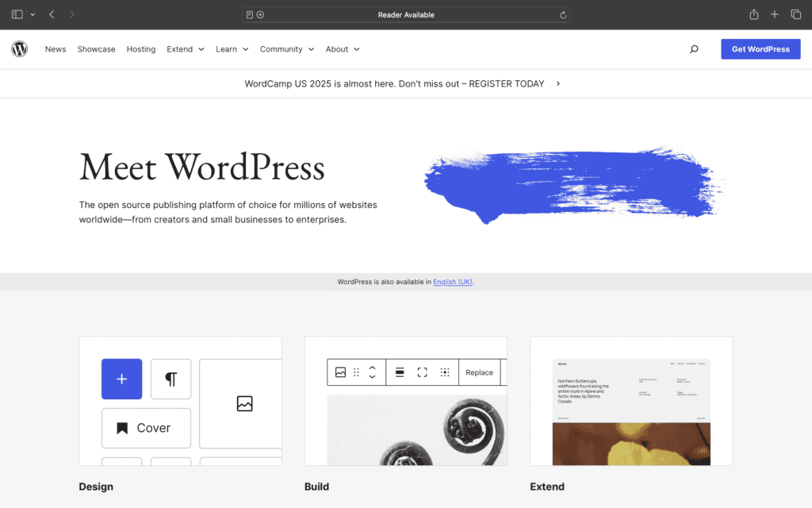Screen dimensions: 812x508
Task: Click the dotted grid icon in Build toolbar
Action: [x=445, y=372]
